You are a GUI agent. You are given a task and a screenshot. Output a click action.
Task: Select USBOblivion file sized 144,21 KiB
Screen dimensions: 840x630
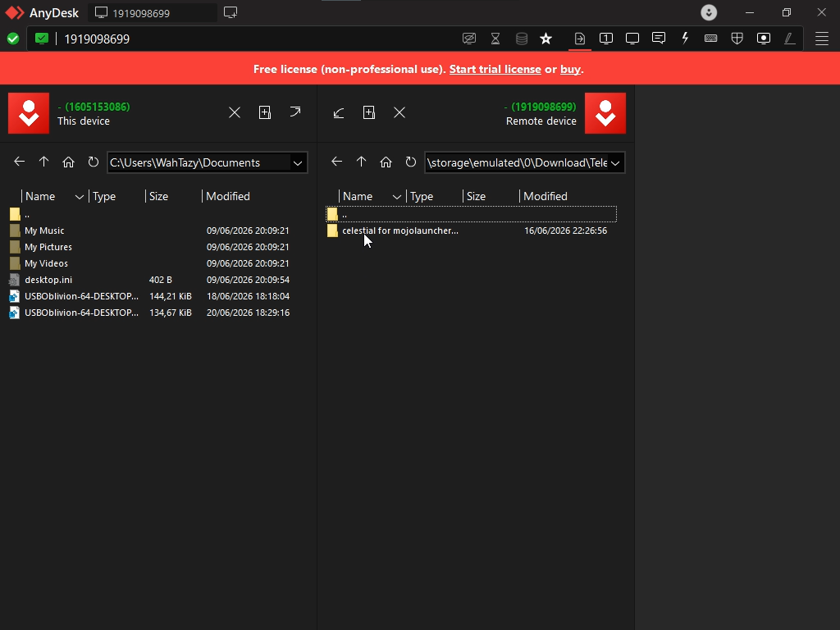tap(150, 296)
